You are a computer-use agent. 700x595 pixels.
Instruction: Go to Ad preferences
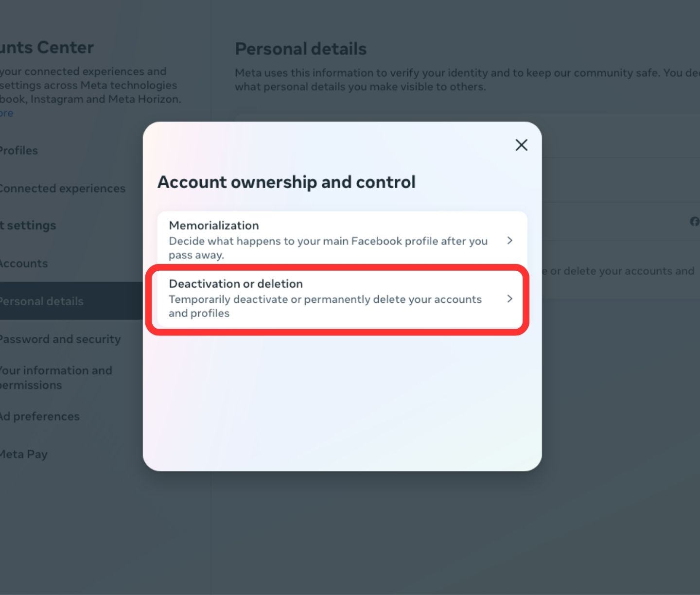pyautogui.click(x=40, y=417)
